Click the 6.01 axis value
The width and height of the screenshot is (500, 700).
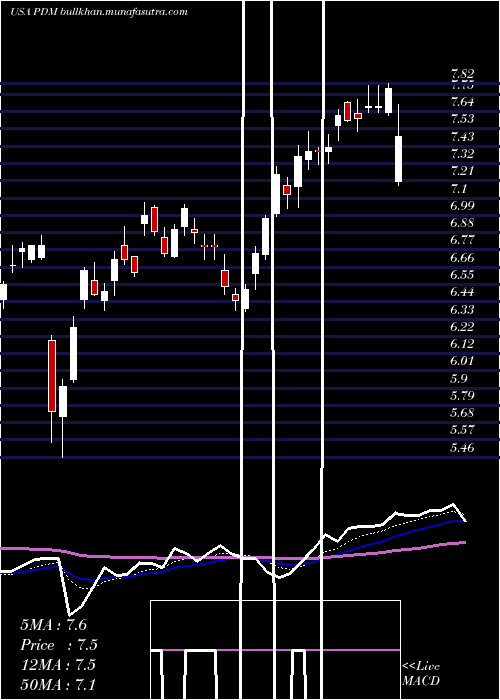click(x=462, y=361)
